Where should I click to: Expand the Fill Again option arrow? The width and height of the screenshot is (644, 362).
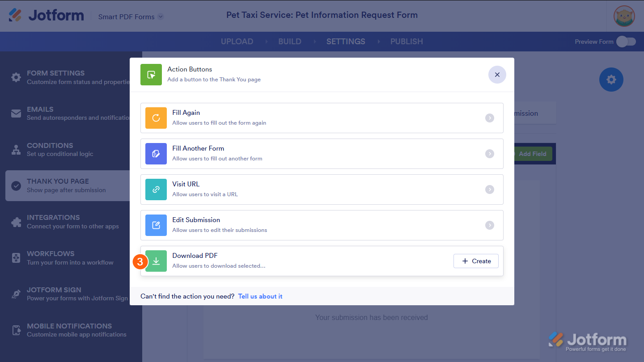[x=490, y=118]
